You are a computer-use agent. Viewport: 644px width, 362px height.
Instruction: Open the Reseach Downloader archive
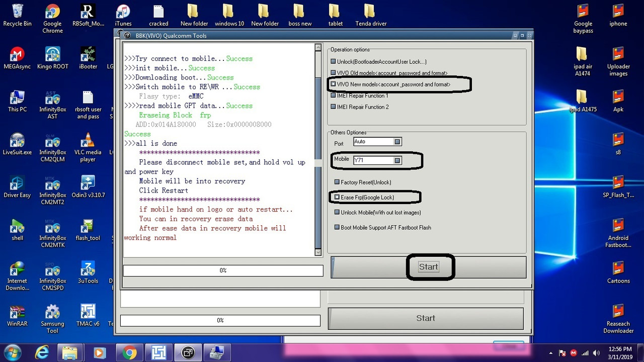coord(618,319)
